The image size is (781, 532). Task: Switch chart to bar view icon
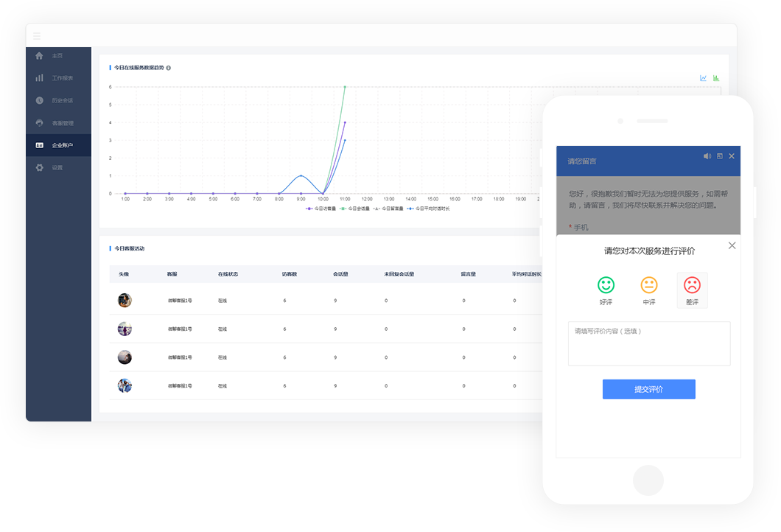[716, 78]
